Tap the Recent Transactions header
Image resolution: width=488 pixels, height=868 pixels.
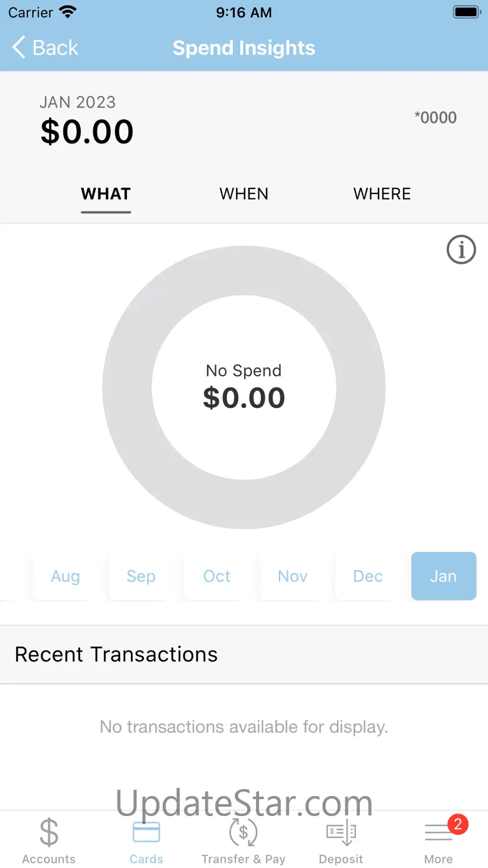[116, 655]
